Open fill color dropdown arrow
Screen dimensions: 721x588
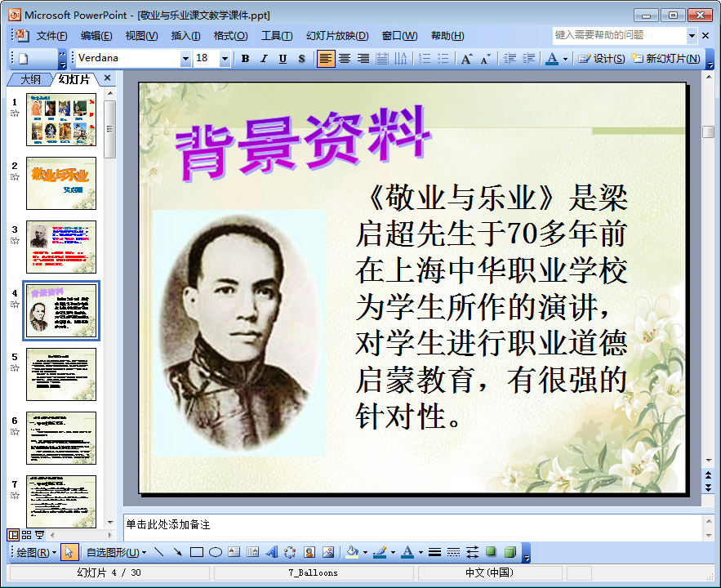(x=366, y=552)
